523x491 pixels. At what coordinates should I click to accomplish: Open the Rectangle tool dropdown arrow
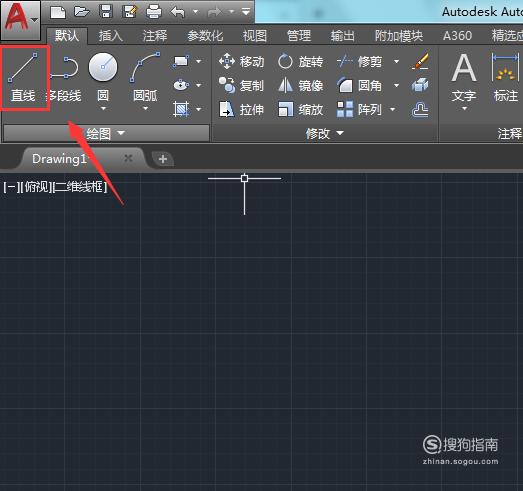click(199, 61)
